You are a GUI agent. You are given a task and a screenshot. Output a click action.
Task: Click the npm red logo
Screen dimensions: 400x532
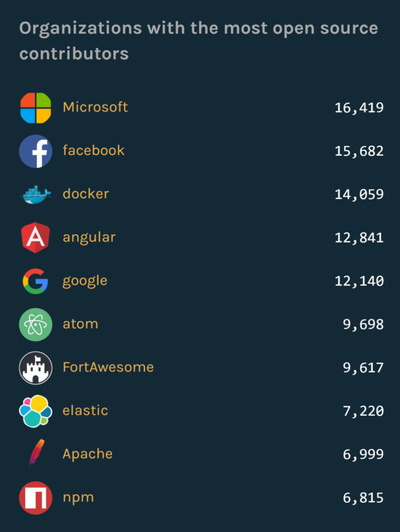pos(36,498)
